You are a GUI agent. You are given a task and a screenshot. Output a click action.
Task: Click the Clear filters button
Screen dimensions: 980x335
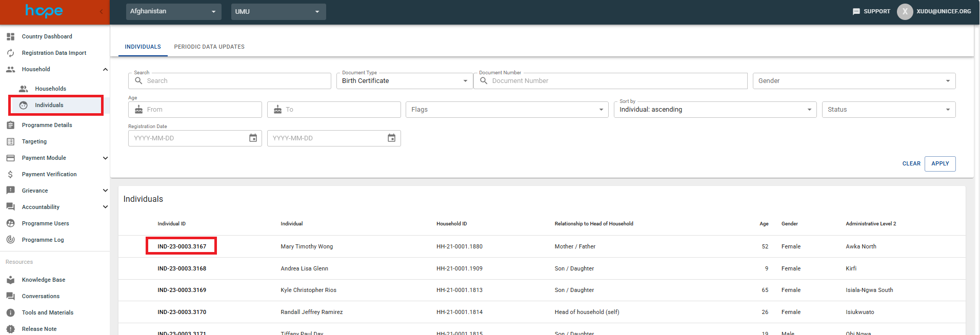click(911, 164)
